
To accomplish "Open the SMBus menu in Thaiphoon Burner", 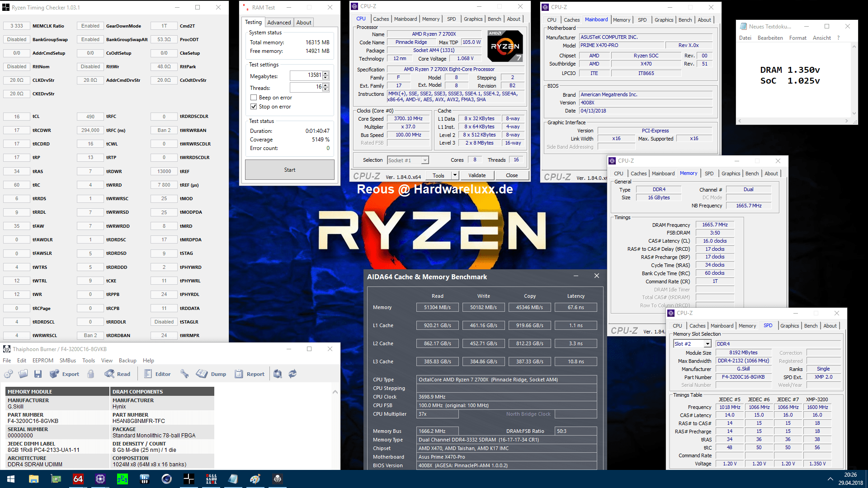I will 68,361.
